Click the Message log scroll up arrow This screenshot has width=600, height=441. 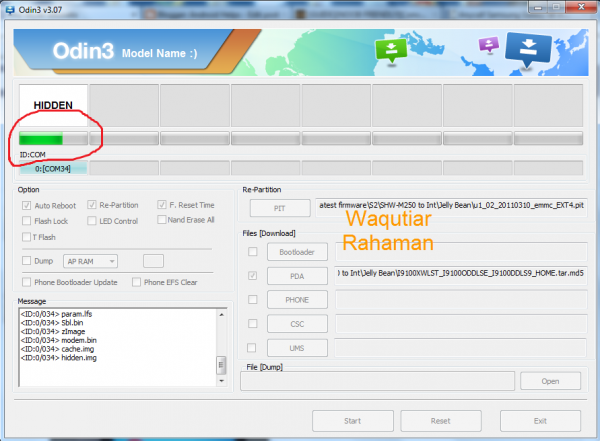tap(221, 314)
